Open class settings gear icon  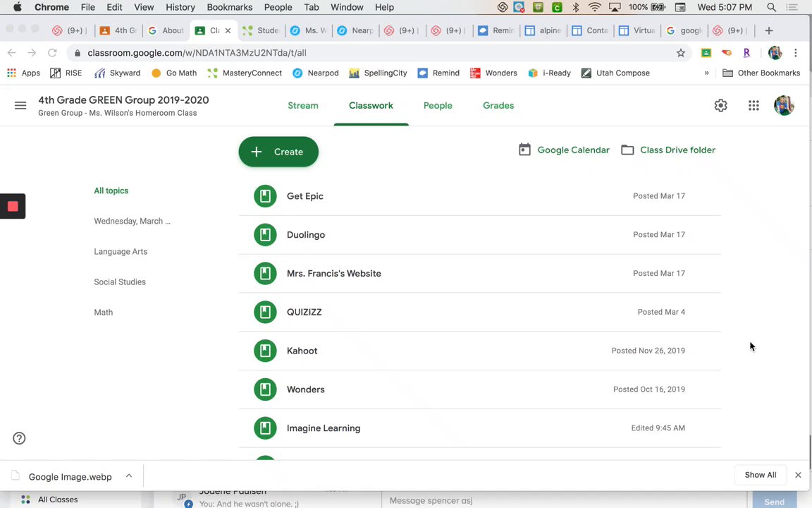pyautogui.click(x=720, y=106)
